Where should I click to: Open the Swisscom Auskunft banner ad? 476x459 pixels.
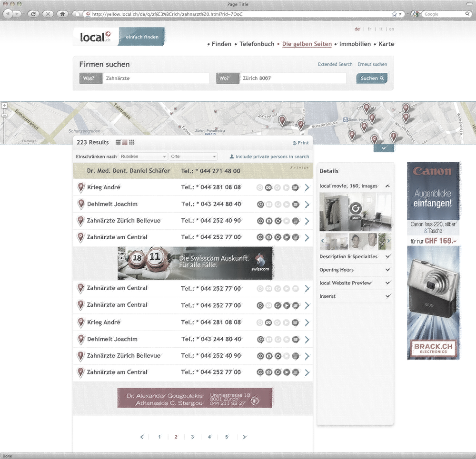point(195,263)
